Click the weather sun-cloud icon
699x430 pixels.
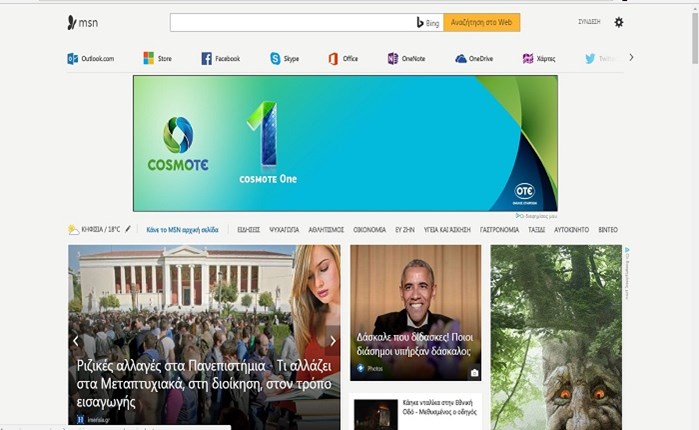tap(73, 229)
